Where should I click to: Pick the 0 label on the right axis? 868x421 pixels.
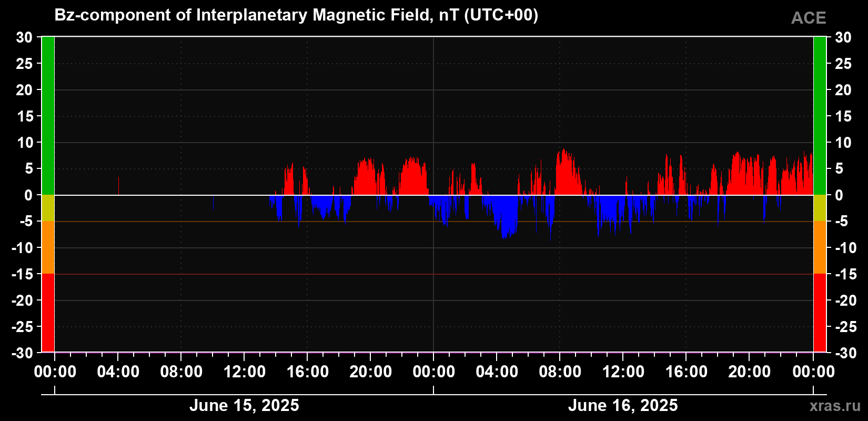pos(839,195)
